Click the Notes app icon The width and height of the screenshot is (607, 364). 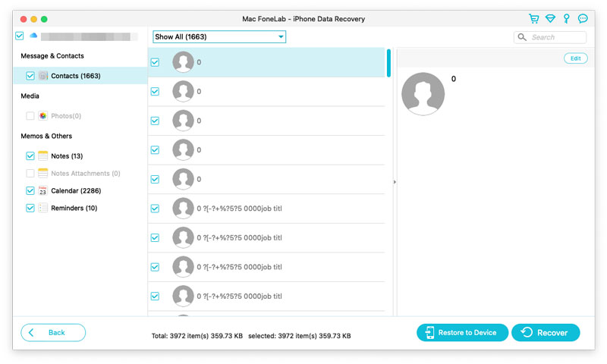pyautogui.click(x=43, y=156)
